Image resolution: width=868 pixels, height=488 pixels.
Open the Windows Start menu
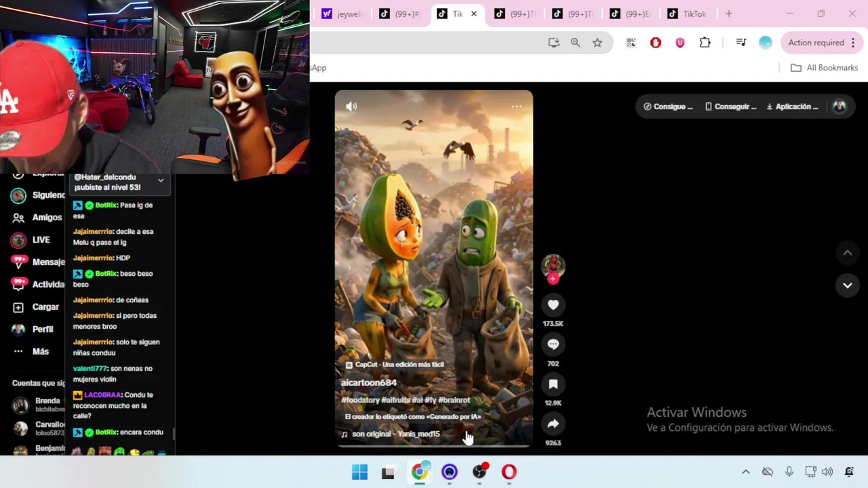point(360,472)
